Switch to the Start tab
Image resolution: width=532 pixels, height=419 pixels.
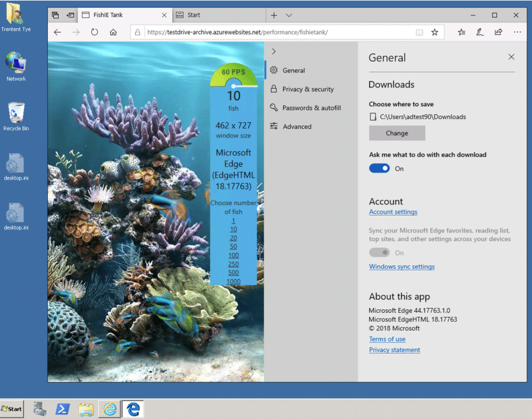[219, 15]
